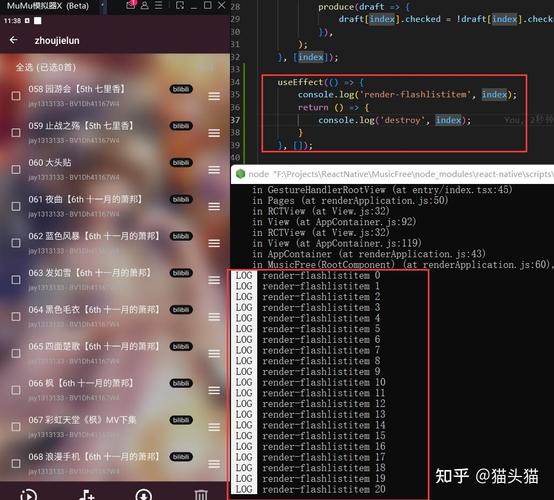The height and width of the screenshot is (500, 554).
Task: Check the box for 061 夜曲
Action: (16, 206)
